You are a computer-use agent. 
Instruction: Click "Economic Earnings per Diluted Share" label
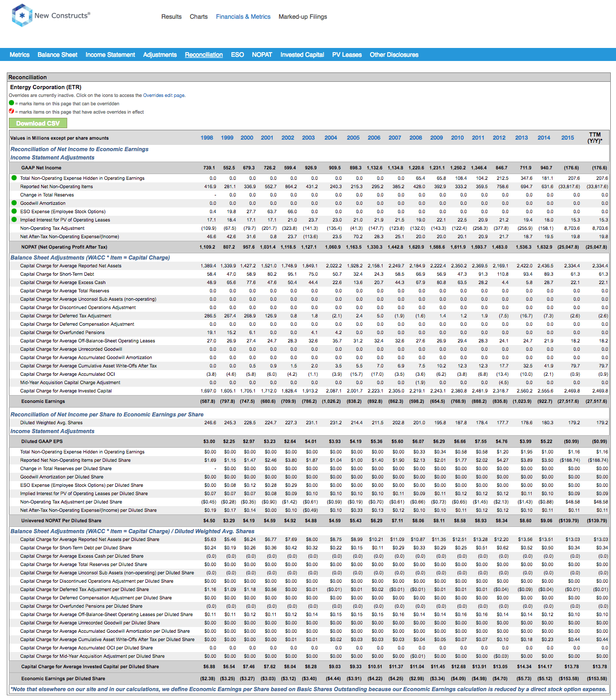point(63,679)
